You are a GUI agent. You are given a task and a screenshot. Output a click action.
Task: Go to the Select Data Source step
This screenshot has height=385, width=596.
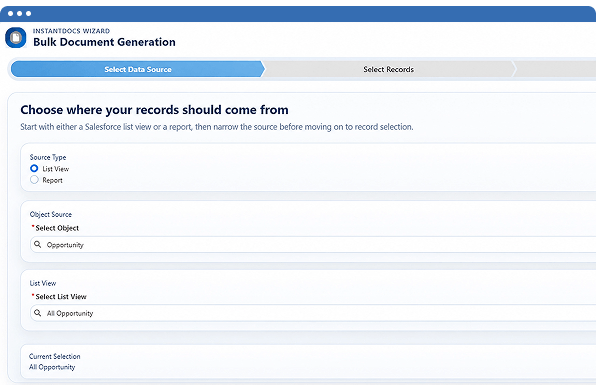[138, 69]
